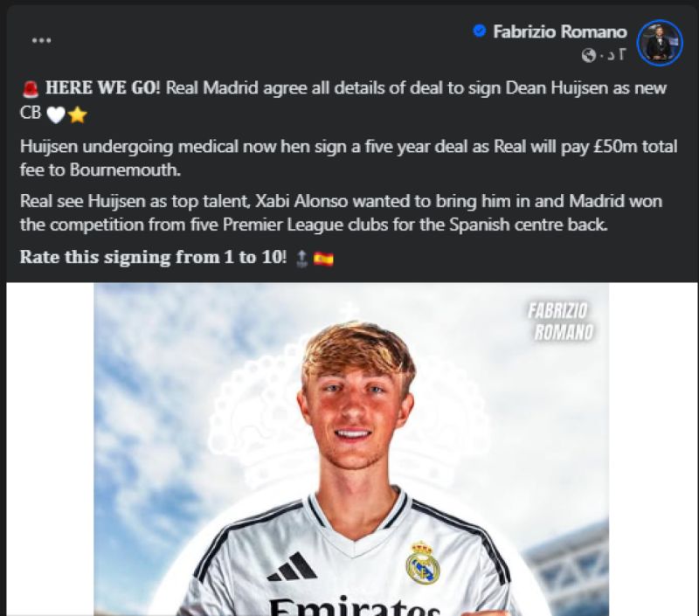Click the Adidas logo on the jersey

click(292, 566)
